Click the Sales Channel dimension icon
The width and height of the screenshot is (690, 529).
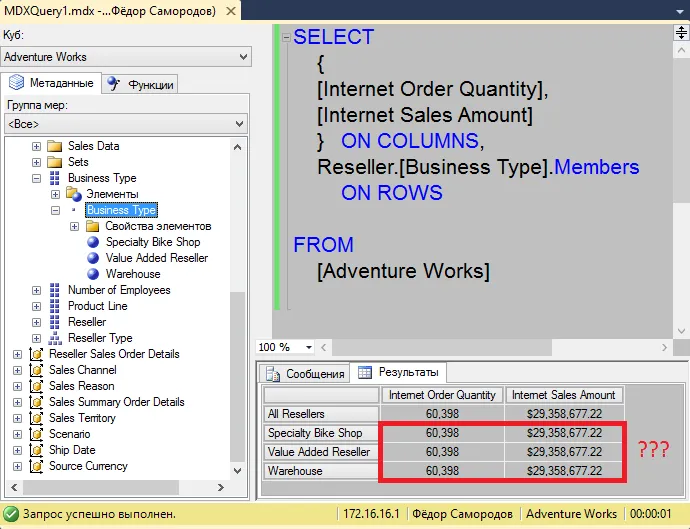point(36,370)
